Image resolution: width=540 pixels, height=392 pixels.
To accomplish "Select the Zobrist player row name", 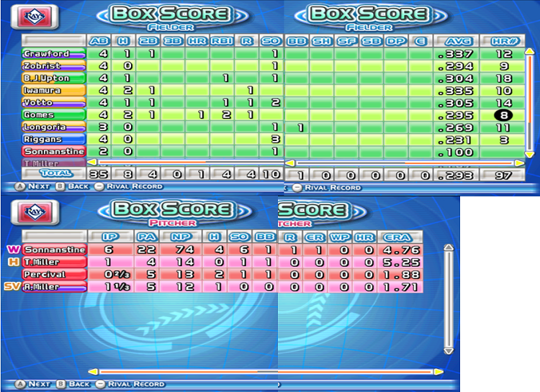I will (x=54, y=65).
